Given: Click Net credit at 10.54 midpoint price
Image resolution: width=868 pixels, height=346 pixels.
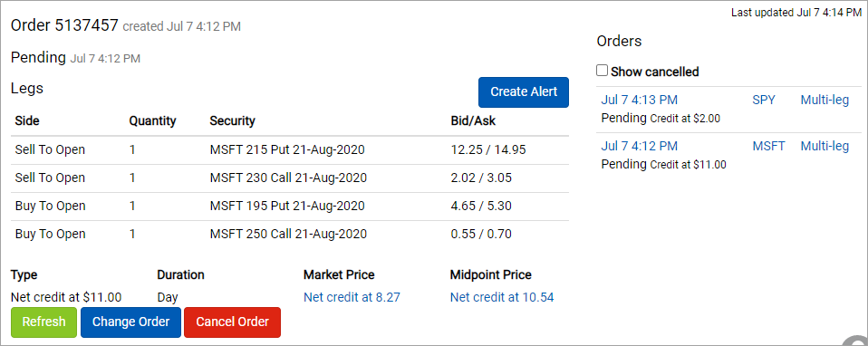Looking at the screenshot, I should (x=502, y=297).
